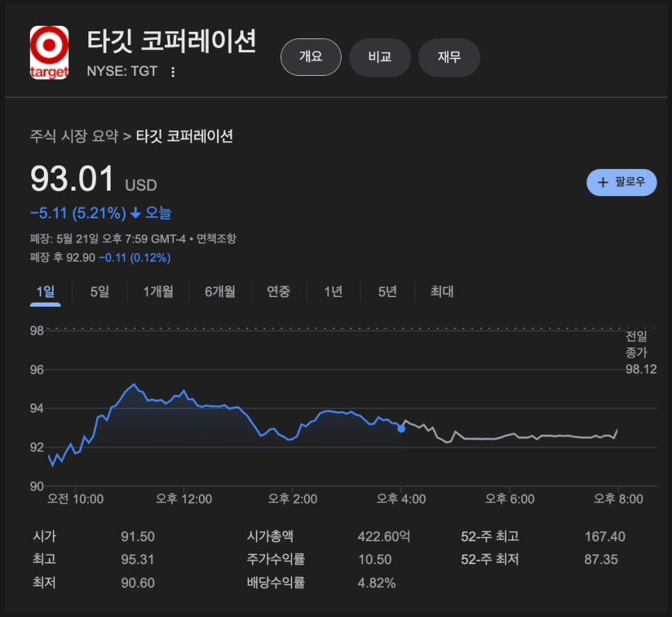Select the 1일 chart range
The width and height of the screenshot is (672, 617).
point(45,291)
